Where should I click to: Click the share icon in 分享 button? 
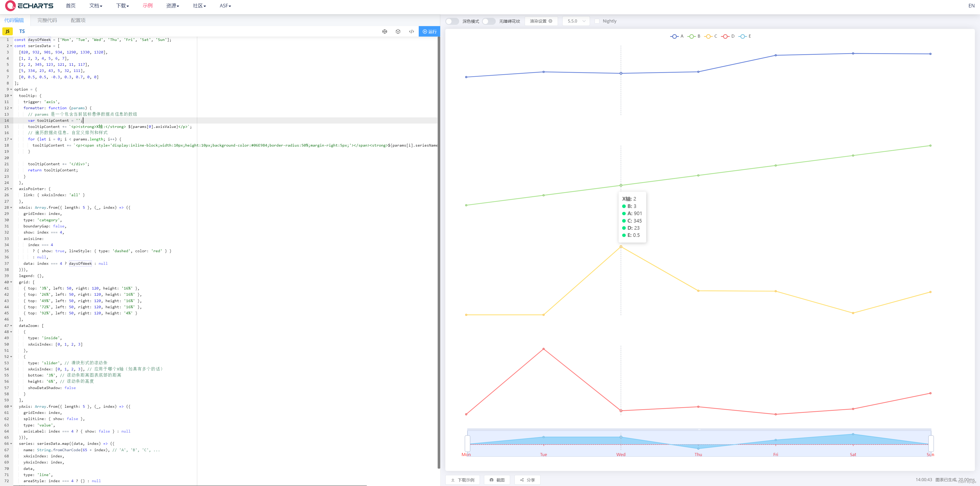(522, 480)
